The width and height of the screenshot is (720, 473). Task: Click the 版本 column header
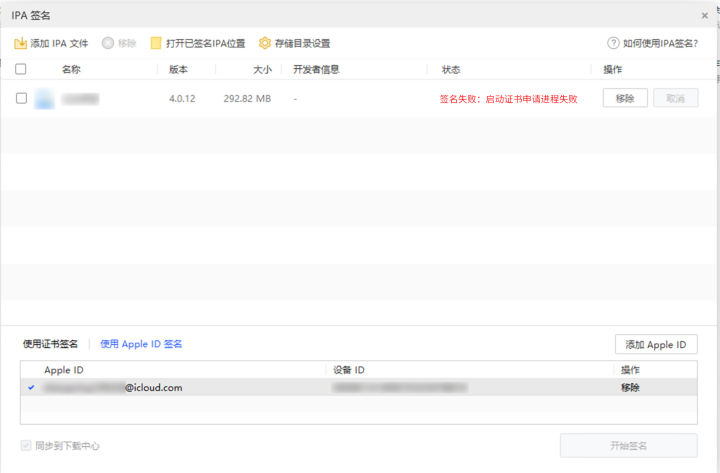click(178, 69)
